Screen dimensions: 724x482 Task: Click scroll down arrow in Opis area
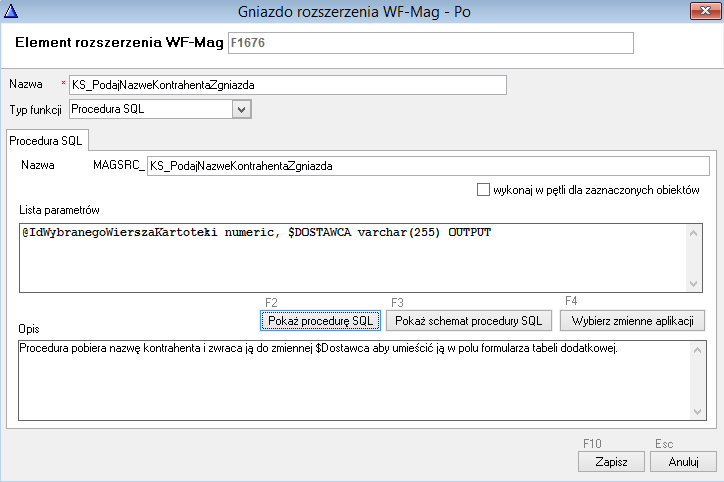click(697, 412)
